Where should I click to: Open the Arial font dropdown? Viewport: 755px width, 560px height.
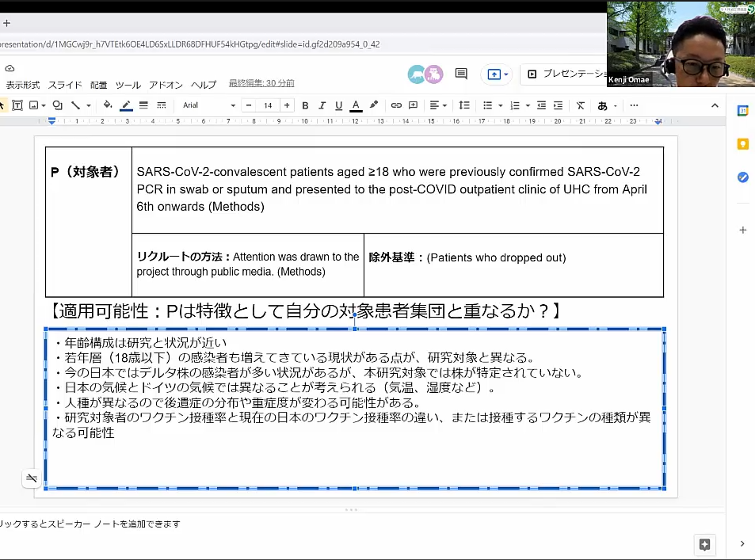pyautogui.click(x=208, y=105)
